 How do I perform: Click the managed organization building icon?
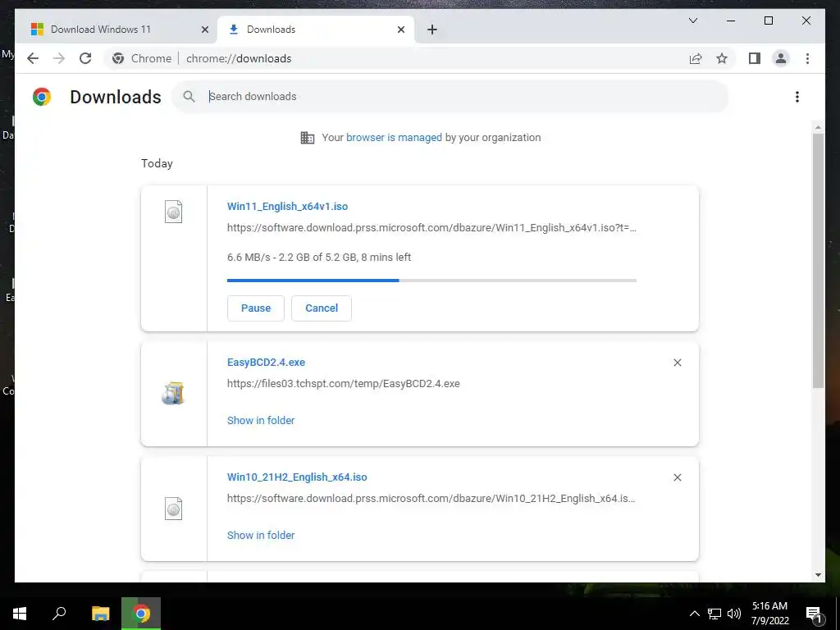(308, 138)
